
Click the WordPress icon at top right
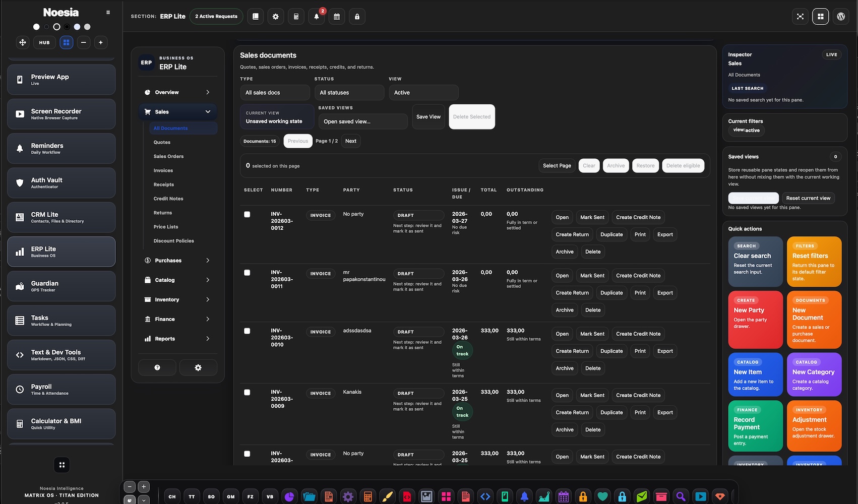point(841,17)
